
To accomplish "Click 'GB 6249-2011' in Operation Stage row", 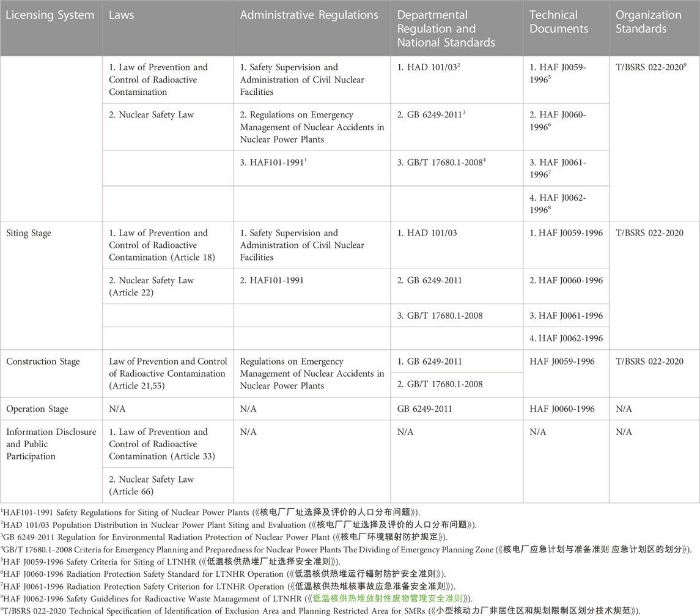I will tap(424, 409).
